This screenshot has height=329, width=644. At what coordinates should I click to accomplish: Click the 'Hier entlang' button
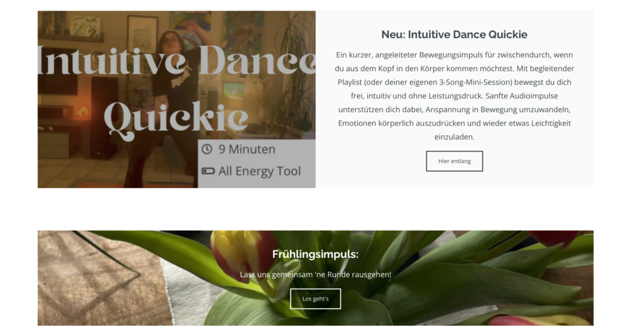[x=454, y=161]
